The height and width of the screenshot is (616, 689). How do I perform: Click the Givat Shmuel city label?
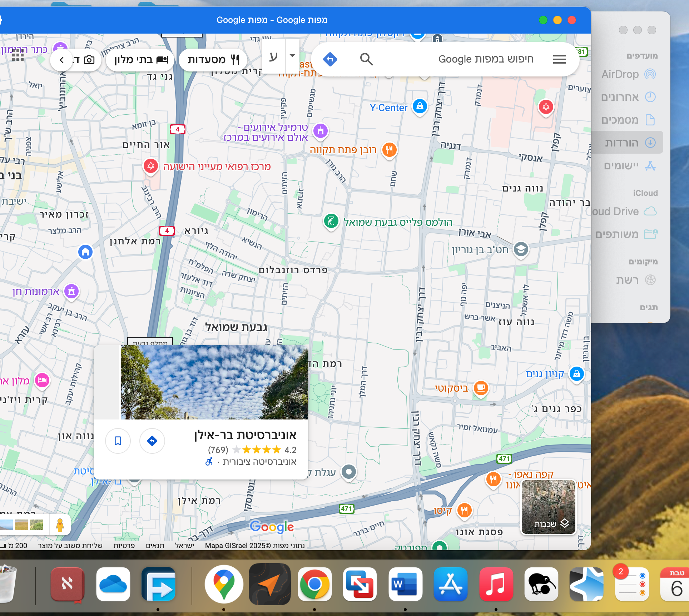236,327
